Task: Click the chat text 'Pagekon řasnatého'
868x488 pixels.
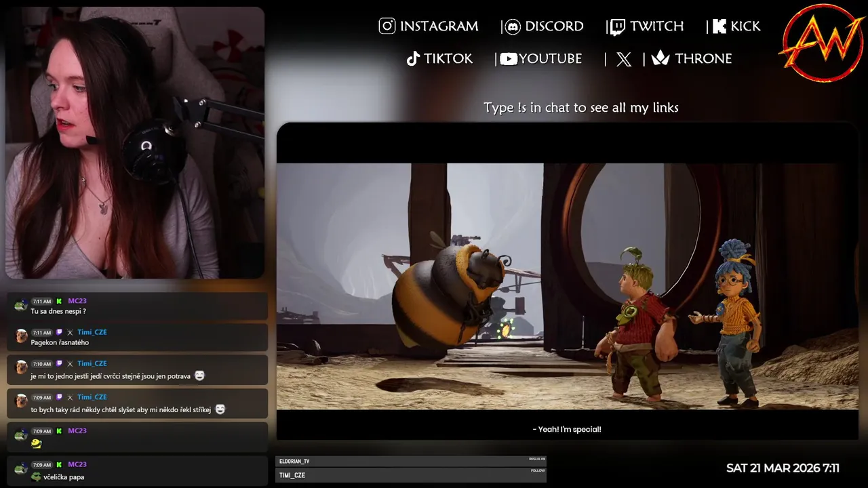Action: (x=60, y=342)
